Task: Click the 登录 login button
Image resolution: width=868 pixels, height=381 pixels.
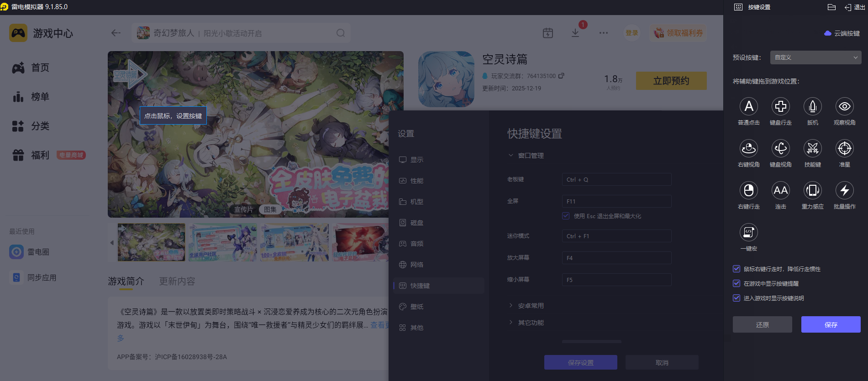Action: [x=632, y=33]
